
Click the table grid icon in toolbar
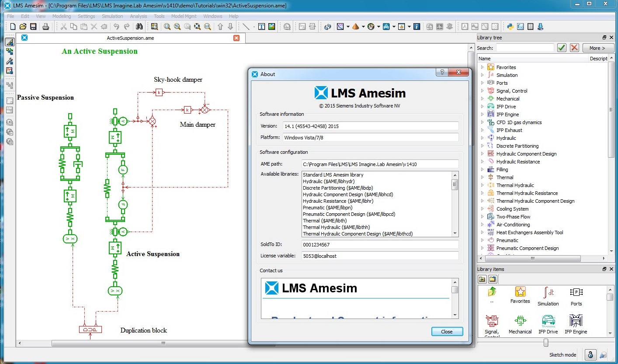click(530, 27)
